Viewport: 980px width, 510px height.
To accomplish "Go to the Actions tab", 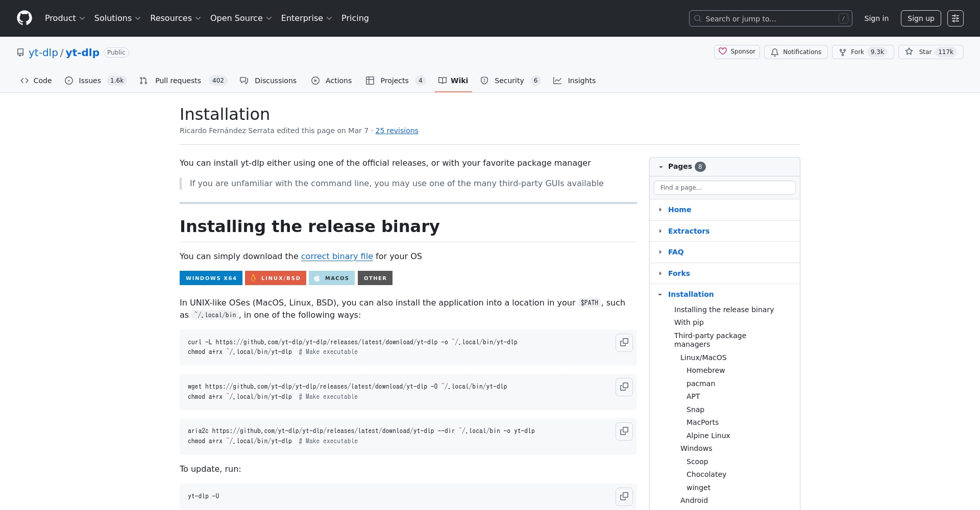I will (332, 81).
